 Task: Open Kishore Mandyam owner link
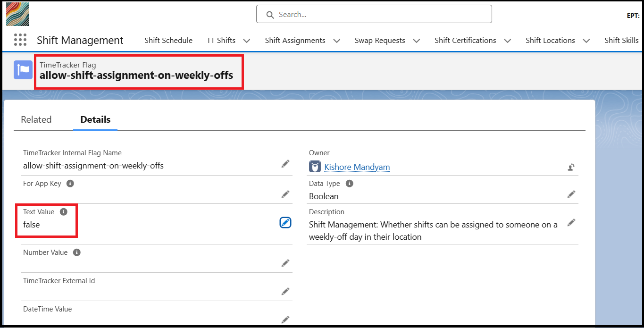click(x=357, y=167)
